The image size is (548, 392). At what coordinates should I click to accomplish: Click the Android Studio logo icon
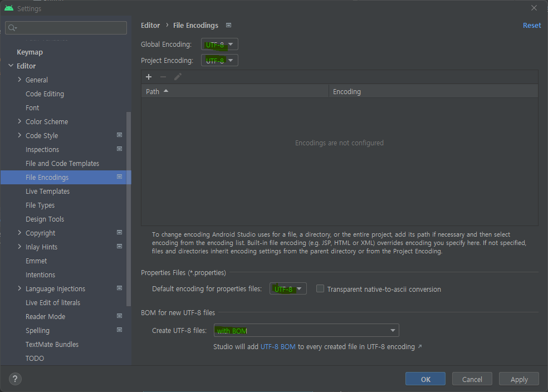9,8
